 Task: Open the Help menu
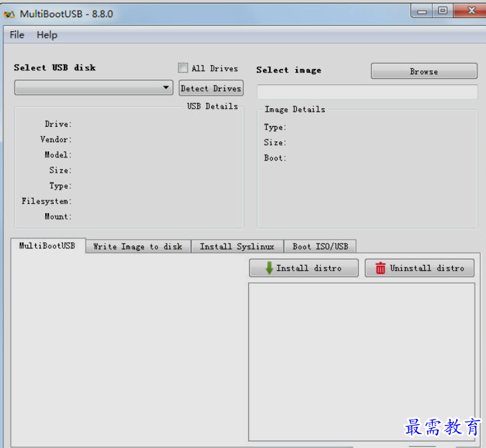pos(47,35)
